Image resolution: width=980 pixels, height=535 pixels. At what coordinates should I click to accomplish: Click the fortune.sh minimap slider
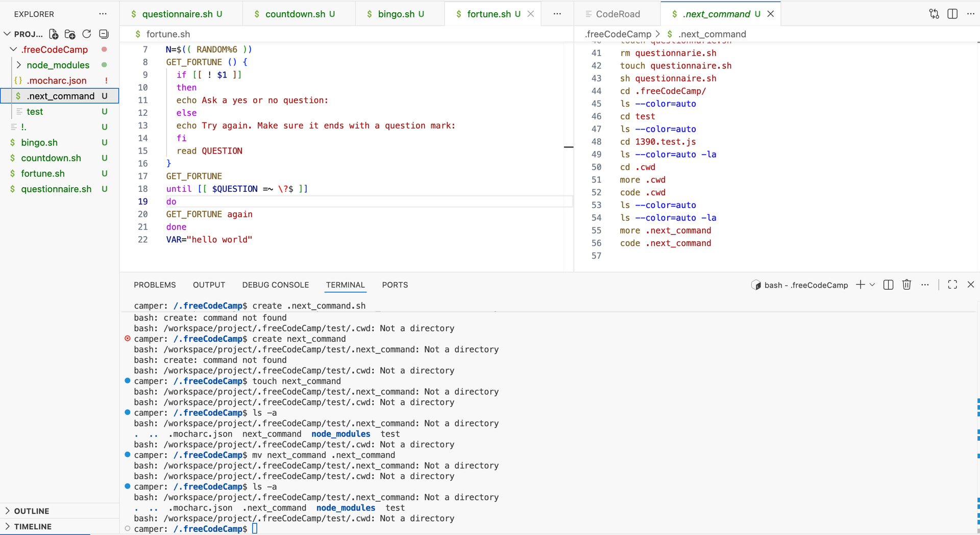tap(569, 147)
